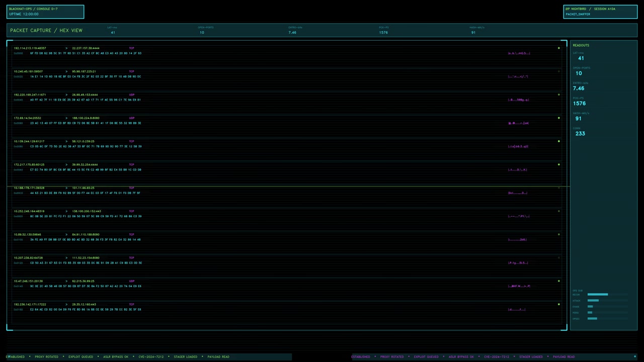Screen dimensions: 644x362
Task: Click status dot on 10.139.244.129:61217 row
Action: pos(558,141)
